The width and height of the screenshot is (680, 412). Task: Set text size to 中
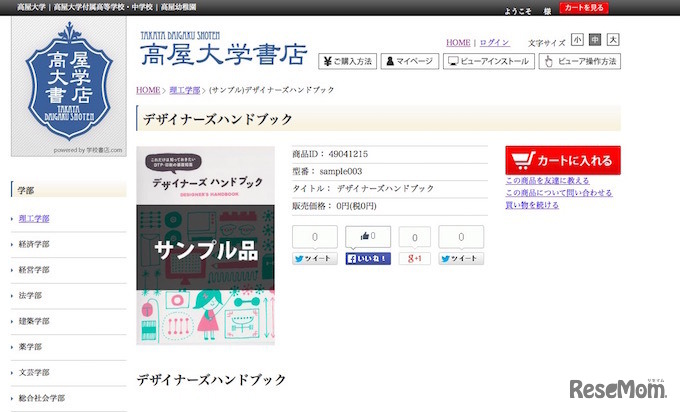click(595, 40)
